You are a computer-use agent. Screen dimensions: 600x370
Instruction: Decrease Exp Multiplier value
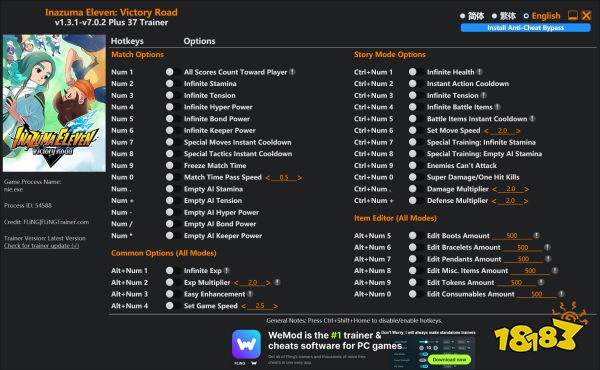[236, 283]
